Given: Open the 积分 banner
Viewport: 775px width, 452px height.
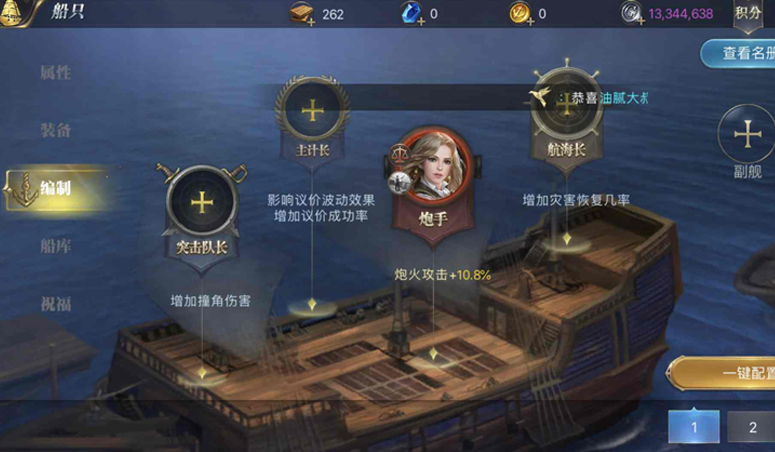Looking at the screenshot, I should pyautogui.click(x=748, y=15).
